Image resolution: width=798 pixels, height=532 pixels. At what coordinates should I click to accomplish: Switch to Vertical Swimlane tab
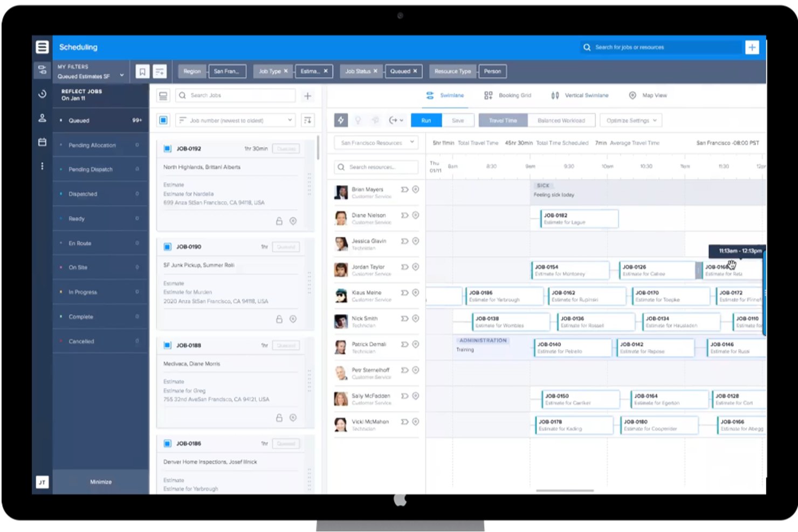point(580,95)
